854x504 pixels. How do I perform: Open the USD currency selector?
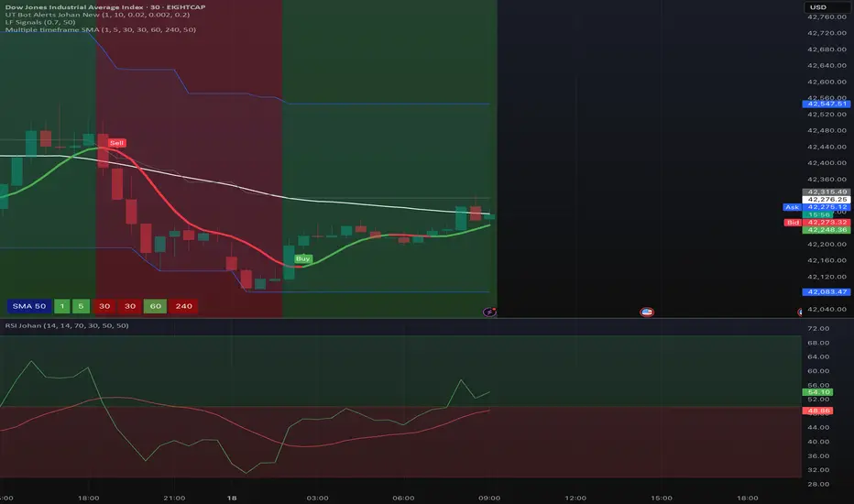(827, 7)
